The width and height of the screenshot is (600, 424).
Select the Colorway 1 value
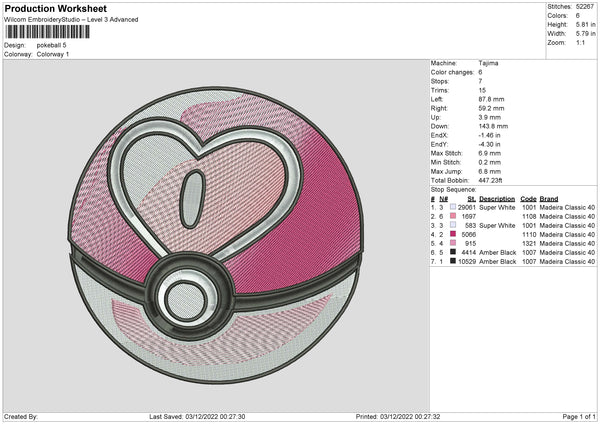coord(53,54)
